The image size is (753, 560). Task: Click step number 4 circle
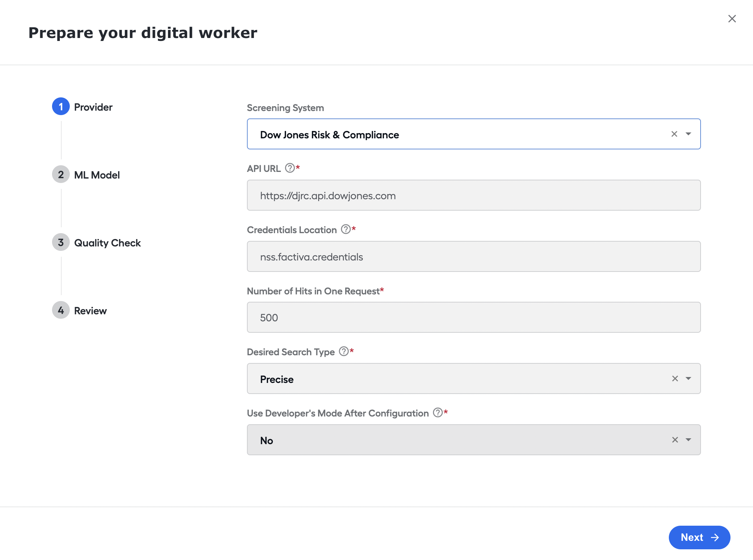tap(61, 310)
